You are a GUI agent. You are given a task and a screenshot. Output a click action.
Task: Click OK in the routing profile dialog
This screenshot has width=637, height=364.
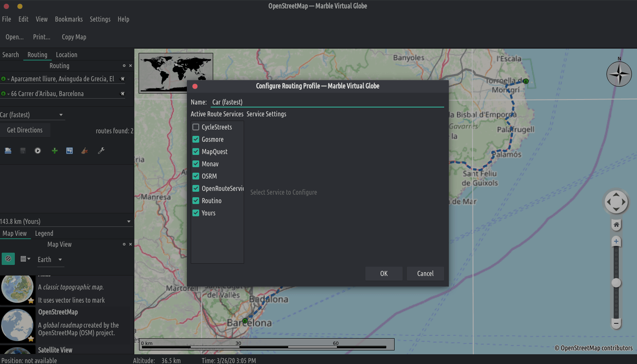pyautogui.click(x=384, y=273)
